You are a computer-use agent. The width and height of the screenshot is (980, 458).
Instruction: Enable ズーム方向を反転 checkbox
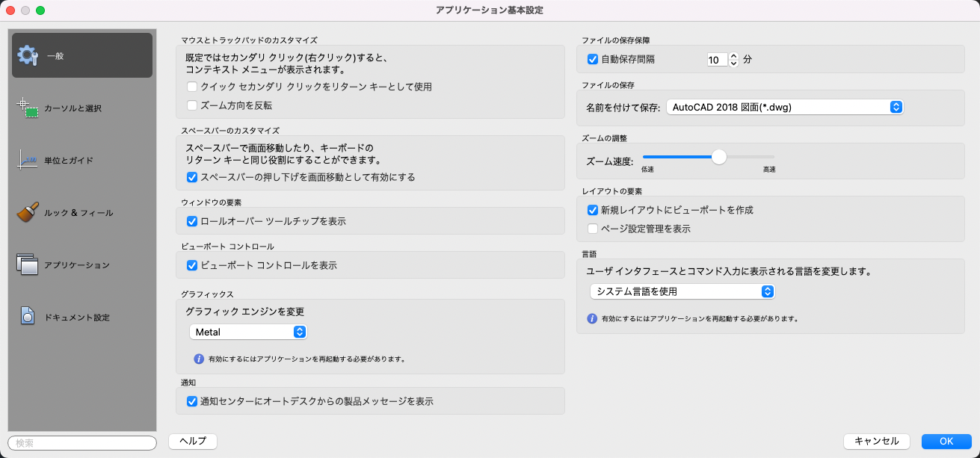pos(192,105)
